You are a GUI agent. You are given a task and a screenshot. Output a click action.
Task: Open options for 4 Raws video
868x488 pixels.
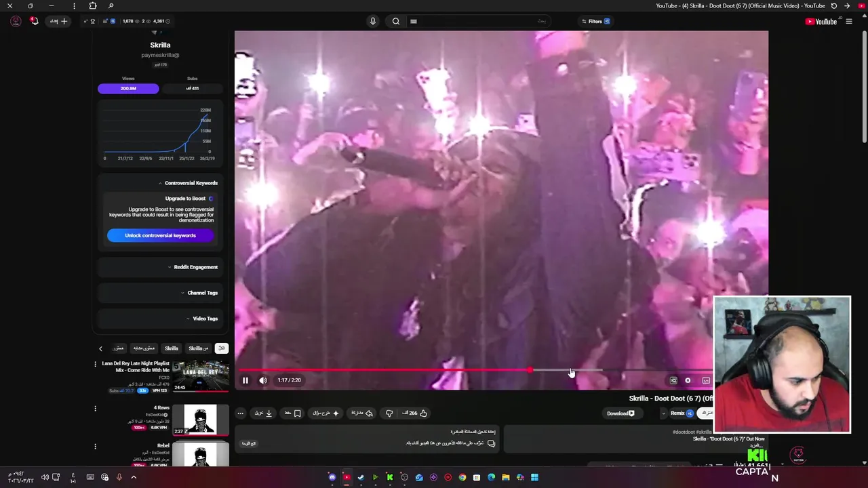(x=95, y=409)
